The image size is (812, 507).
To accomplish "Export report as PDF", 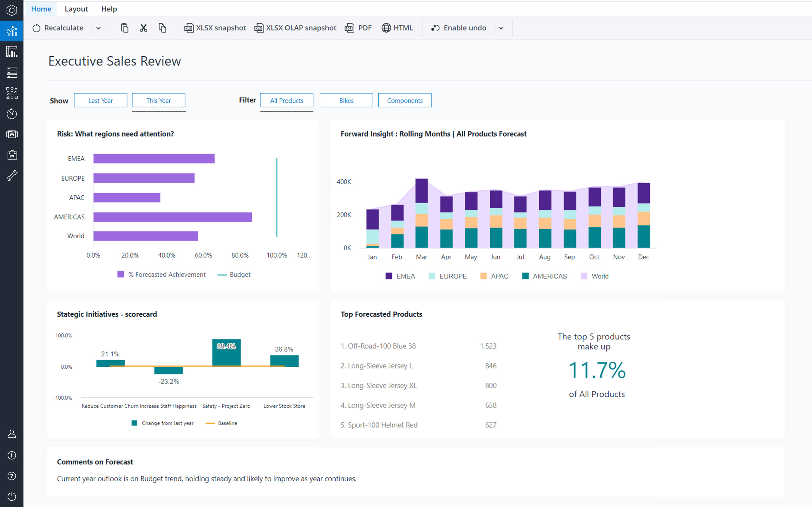I will (x=358, y=28).
